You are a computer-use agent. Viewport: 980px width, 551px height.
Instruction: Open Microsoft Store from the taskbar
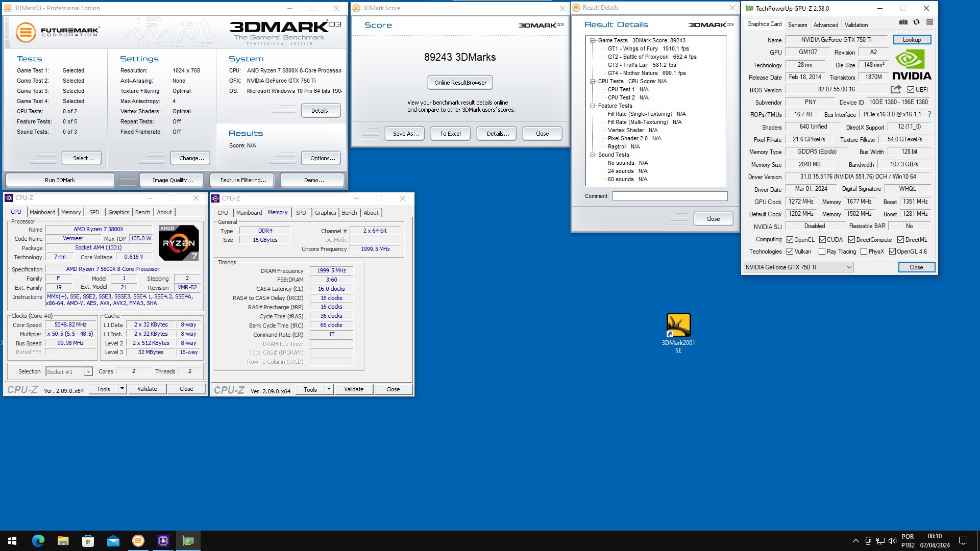(88, 541)
